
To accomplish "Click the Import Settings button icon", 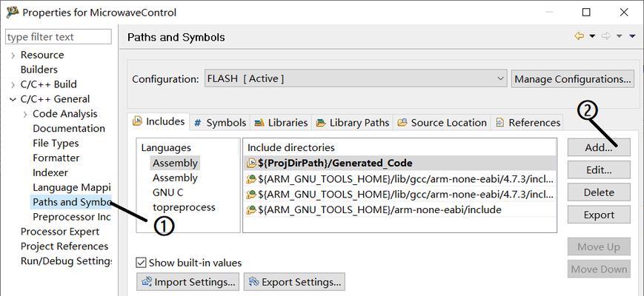I will click(x=147, y=282).
